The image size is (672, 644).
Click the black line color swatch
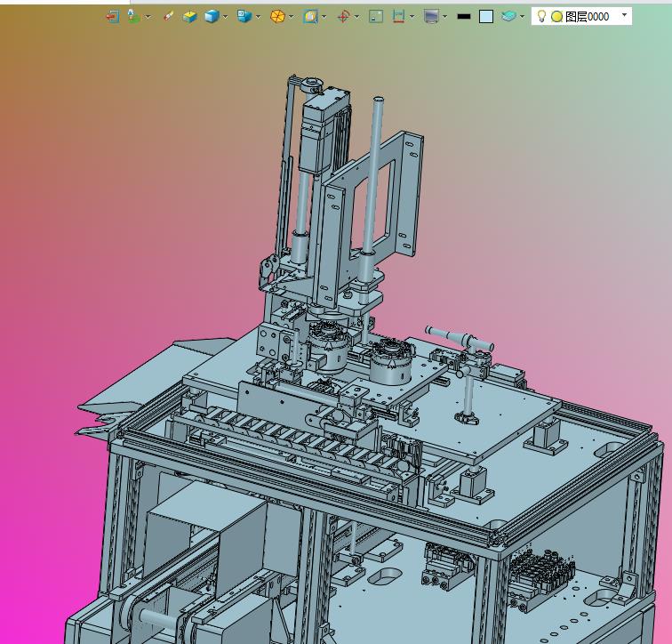tap(464, 17)
